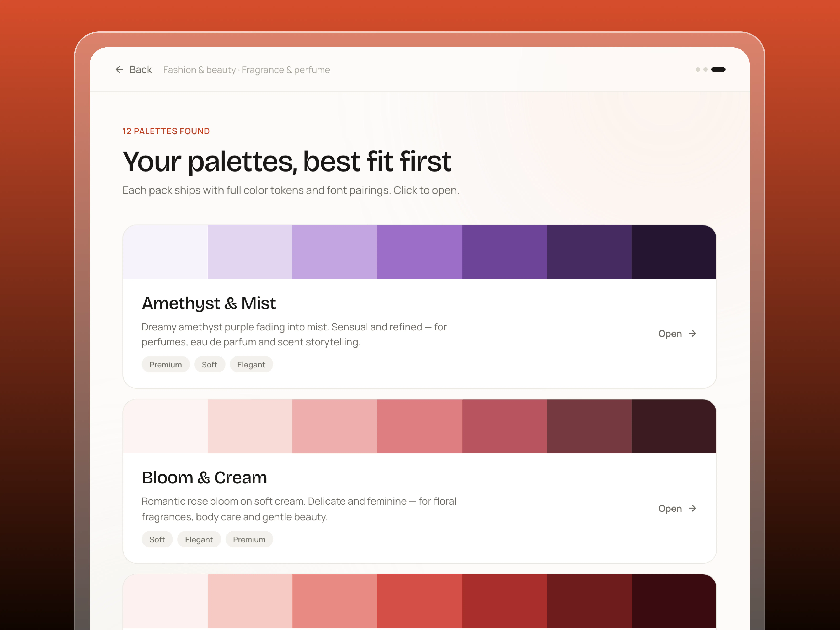This screenshot has width=840, height=630.
Task: Pick the lightest lavender swatch in Amethyst palette
Action: (x=165, y=252)
